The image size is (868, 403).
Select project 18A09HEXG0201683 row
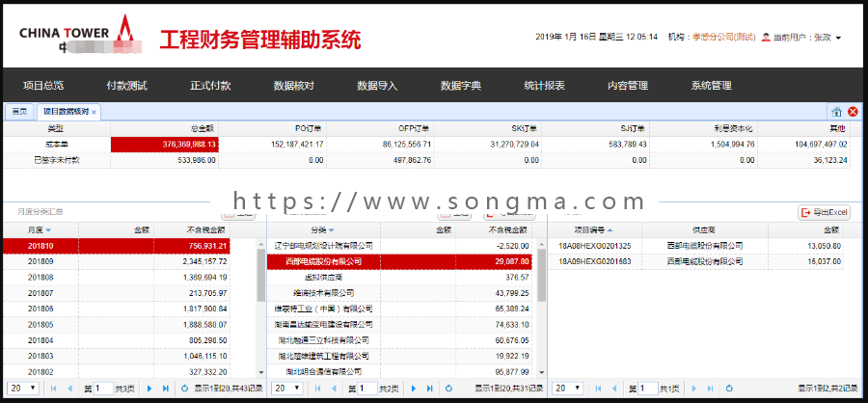tap(695, 261)
